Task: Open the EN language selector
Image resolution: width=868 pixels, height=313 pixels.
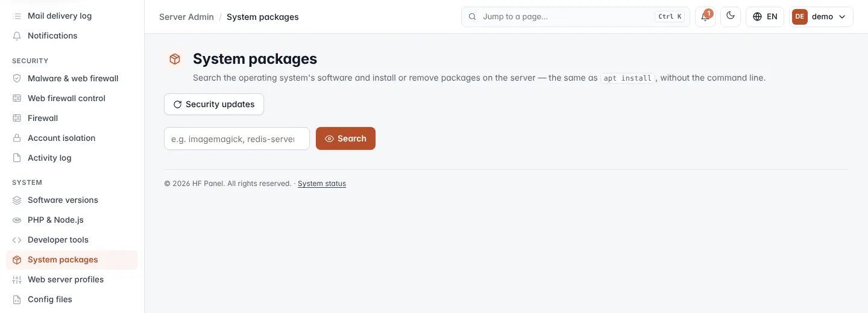Action: [x=765, y=17]
